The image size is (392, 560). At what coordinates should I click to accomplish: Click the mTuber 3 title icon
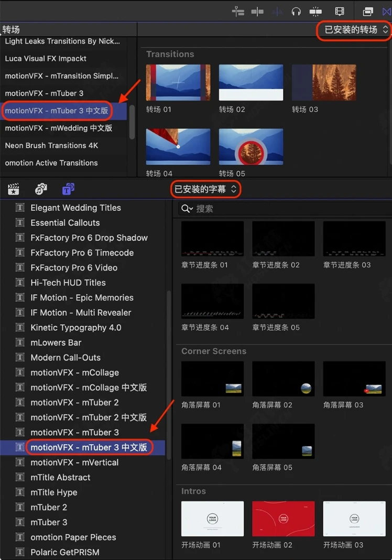(20, 522)
